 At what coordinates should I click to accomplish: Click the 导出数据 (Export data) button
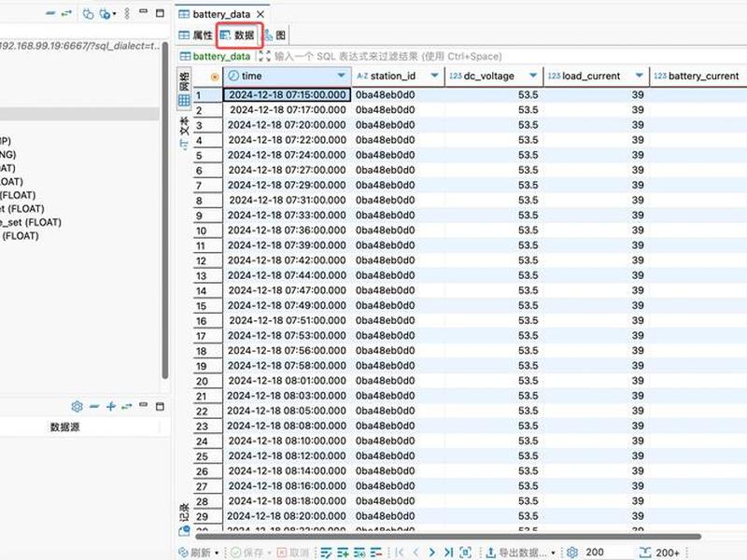click(515, 553)
